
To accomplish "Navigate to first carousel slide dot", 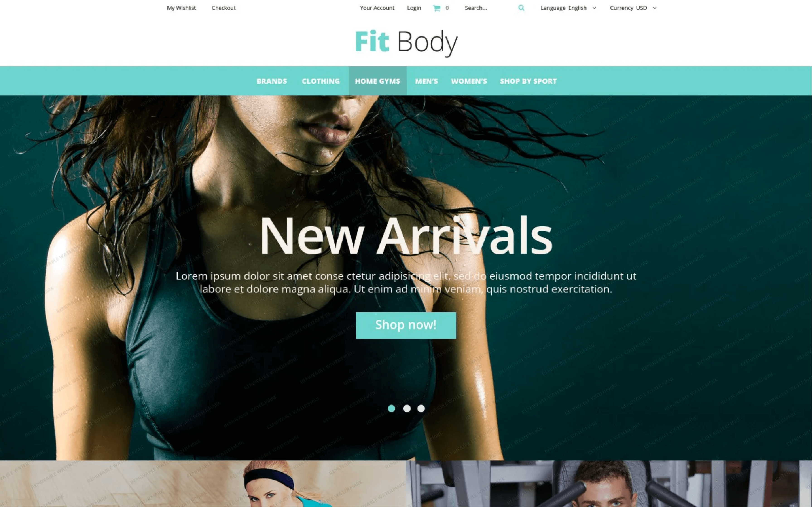I will pos(391,408).
